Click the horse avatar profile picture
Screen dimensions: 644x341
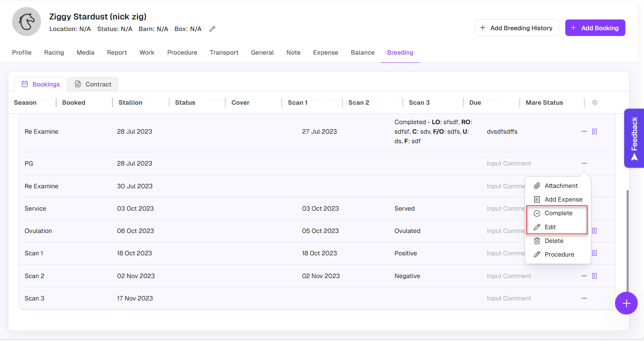coord(27,22)
